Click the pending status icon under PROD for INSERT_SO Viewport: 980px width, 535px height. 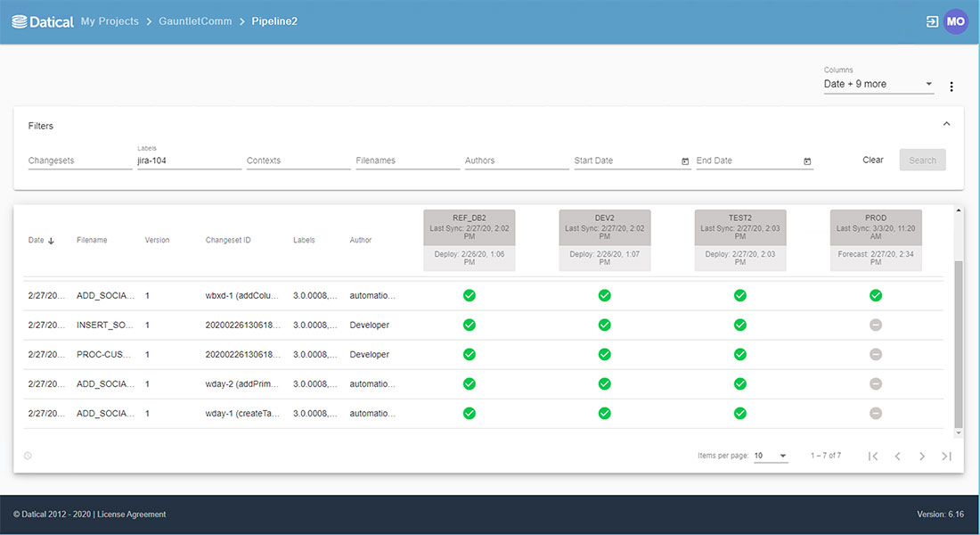tap(875, 325)
